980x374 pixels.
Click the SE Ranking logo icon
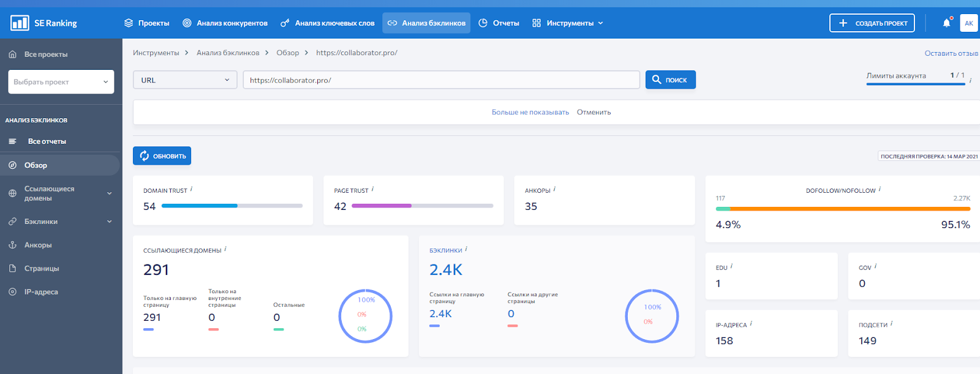[x=20, y=23]
